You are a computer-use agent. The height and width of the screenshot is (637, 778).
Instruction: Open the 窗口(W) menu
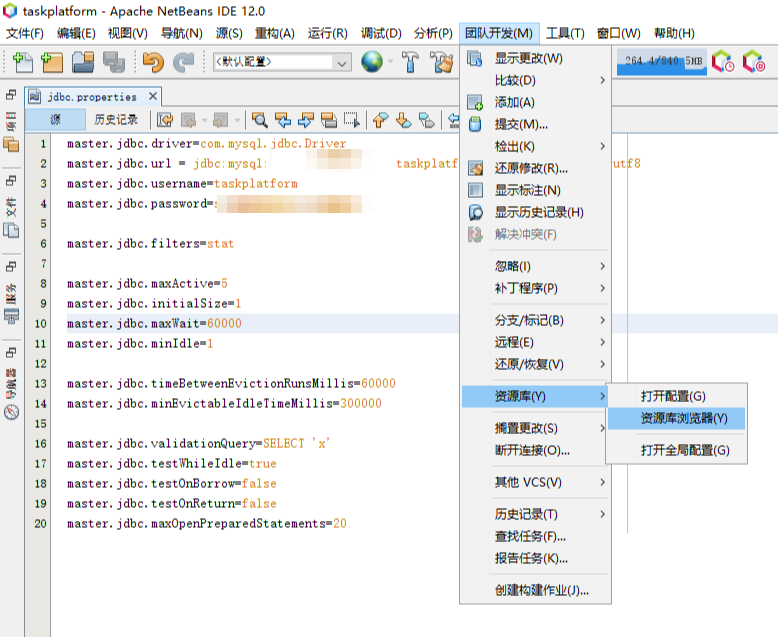(x=619, y=33)
